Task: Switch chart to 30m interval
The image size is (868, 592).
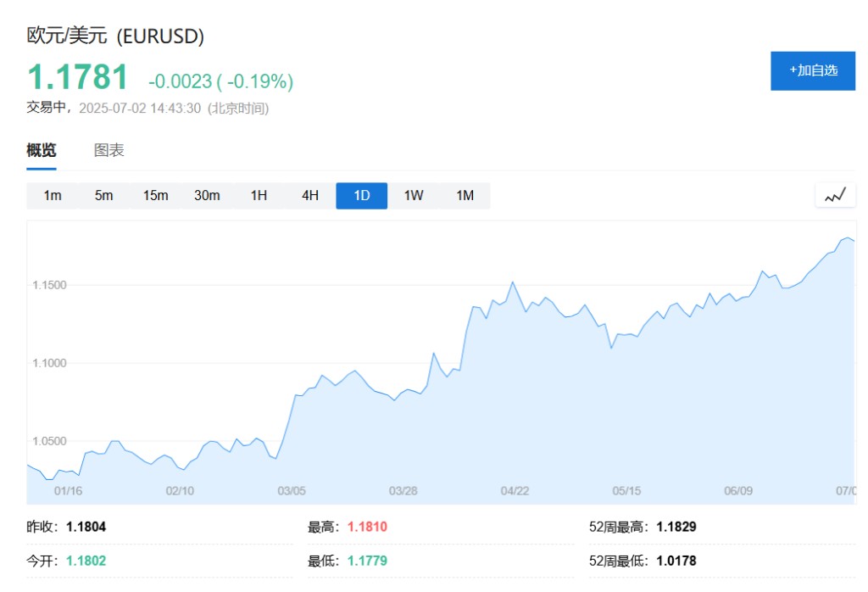Action: click(x=207, y=195)
